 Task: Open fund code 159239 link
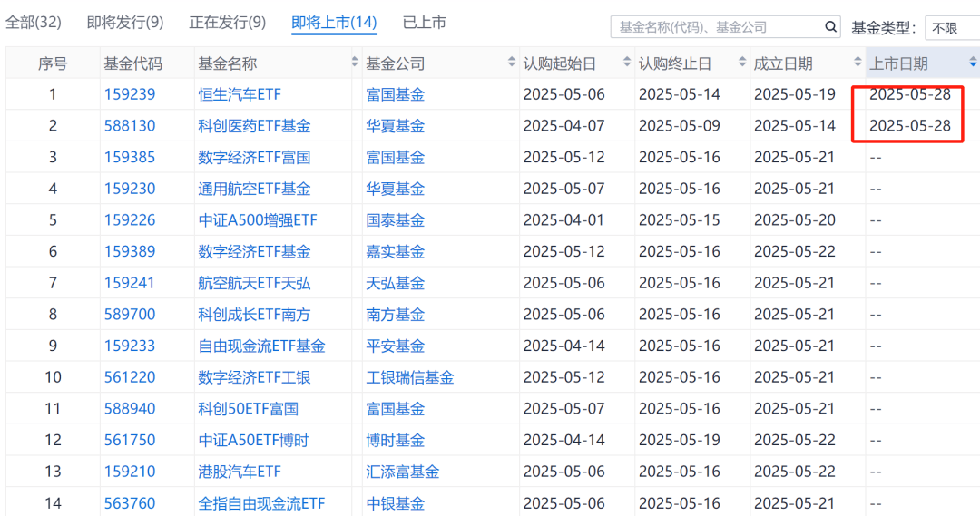130,94
